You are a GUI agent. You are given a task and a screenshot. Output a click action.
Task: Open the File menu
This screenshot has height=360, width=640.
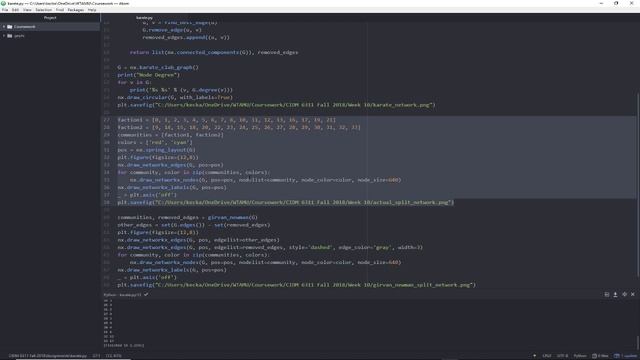coord(5,10)
